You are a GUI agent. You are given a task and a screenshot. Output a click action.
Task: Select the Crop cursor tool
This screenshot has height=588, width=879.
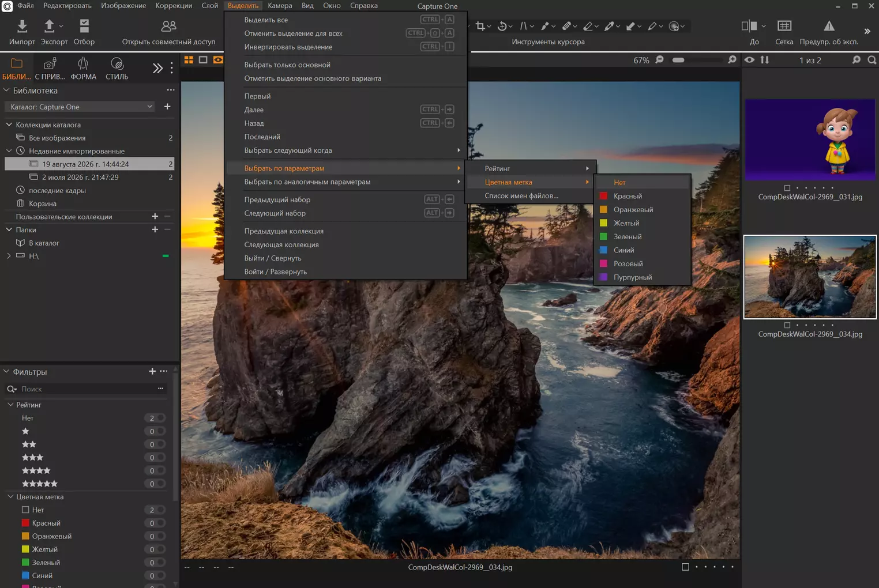pos(480,26)
